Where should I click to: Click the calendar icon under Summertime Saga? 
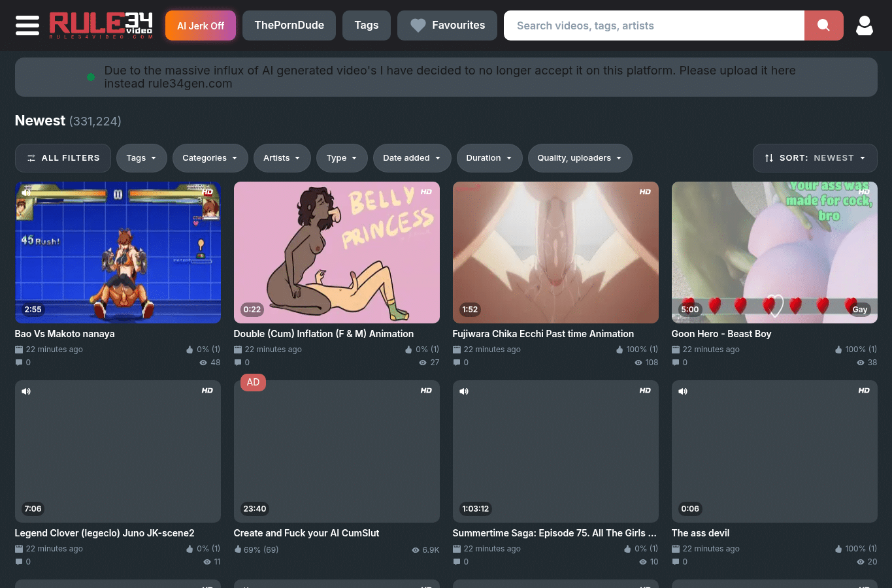457,549
